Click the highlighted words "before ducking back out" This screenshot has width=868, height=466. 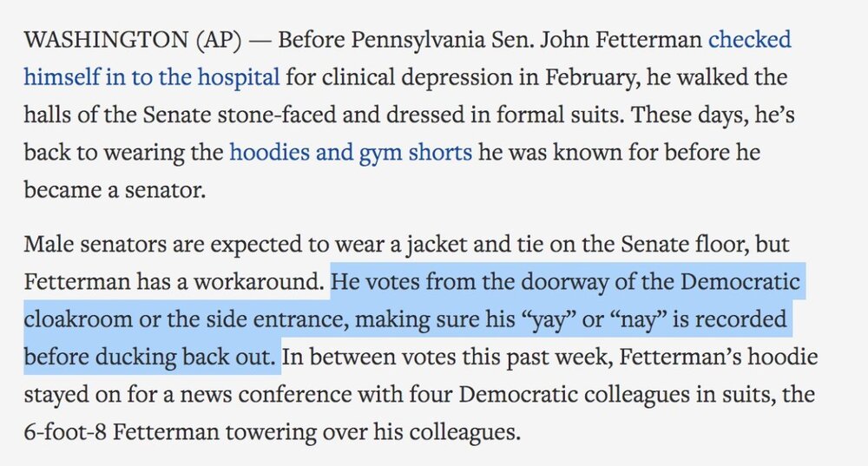(152, 356)
